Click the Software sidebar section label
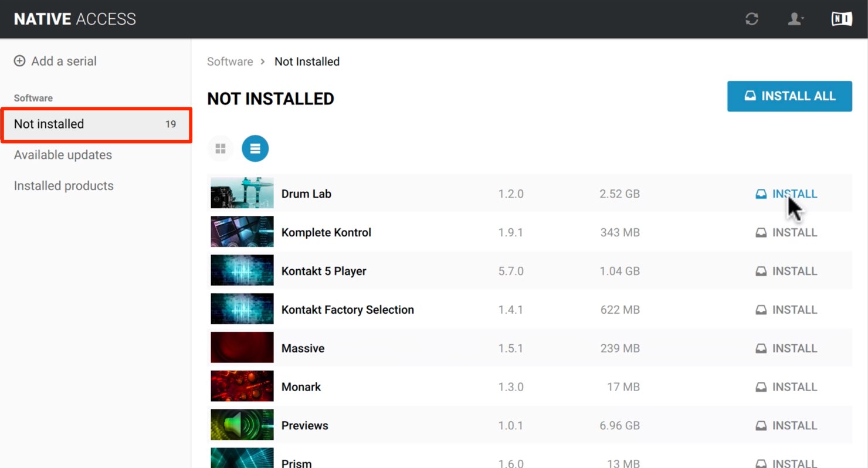This screenshot has height=468, width=868. pos(33,98)
